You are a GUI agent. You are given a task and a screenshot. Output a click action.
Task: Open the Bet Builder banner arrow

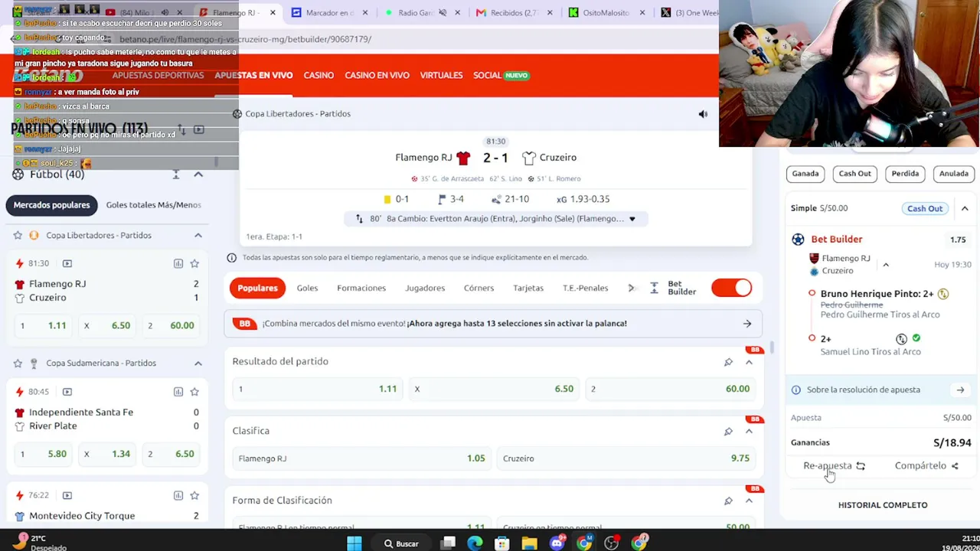747,324
